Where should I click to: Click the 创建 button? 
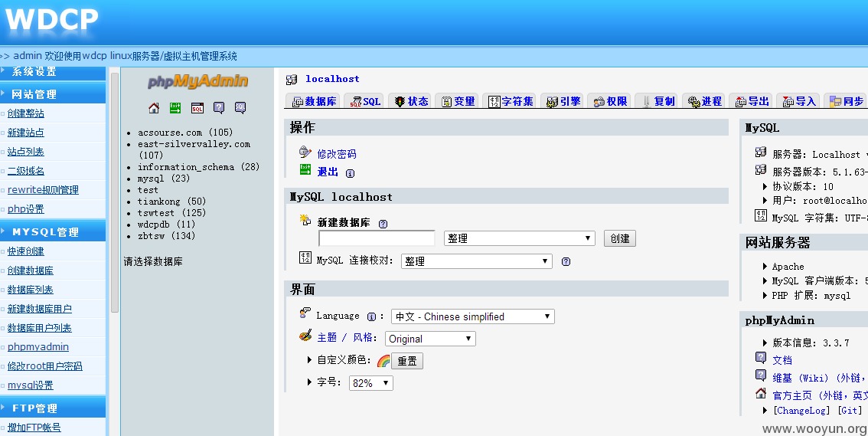click(x=619, y=238)
